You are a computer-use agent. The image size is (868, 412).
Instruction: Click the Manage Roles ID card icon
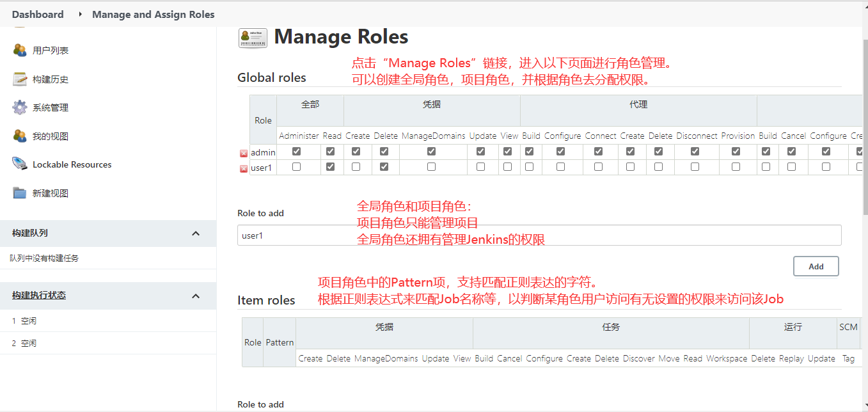click(253, 38)
